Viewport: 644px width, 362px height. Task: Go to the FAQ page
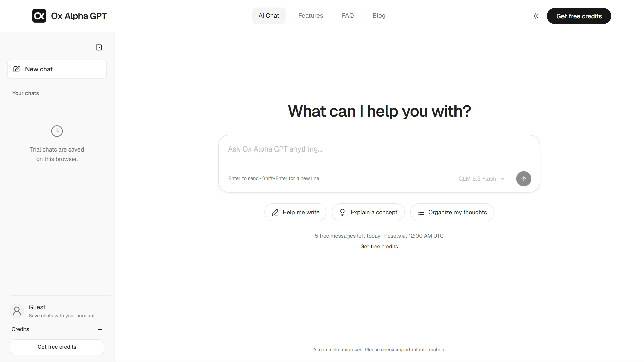tap(348, 16)
